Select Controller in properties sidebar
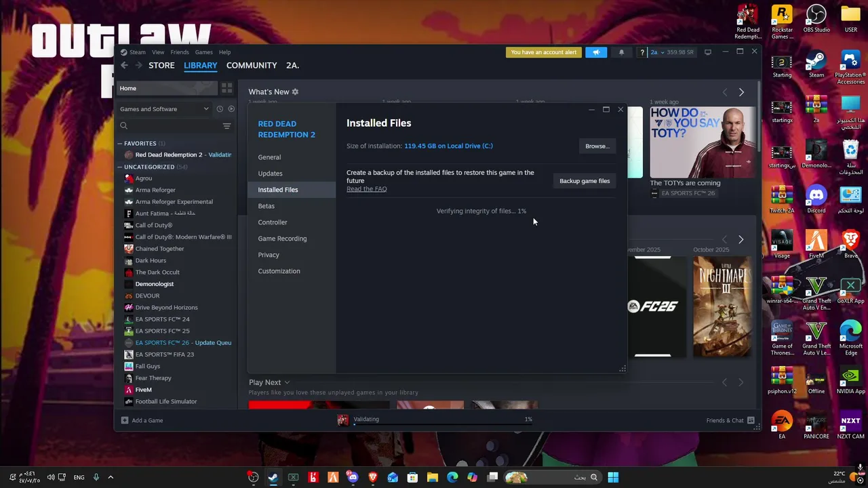The width and height of the screenshot is (868, 488). (x=292, y=222)
